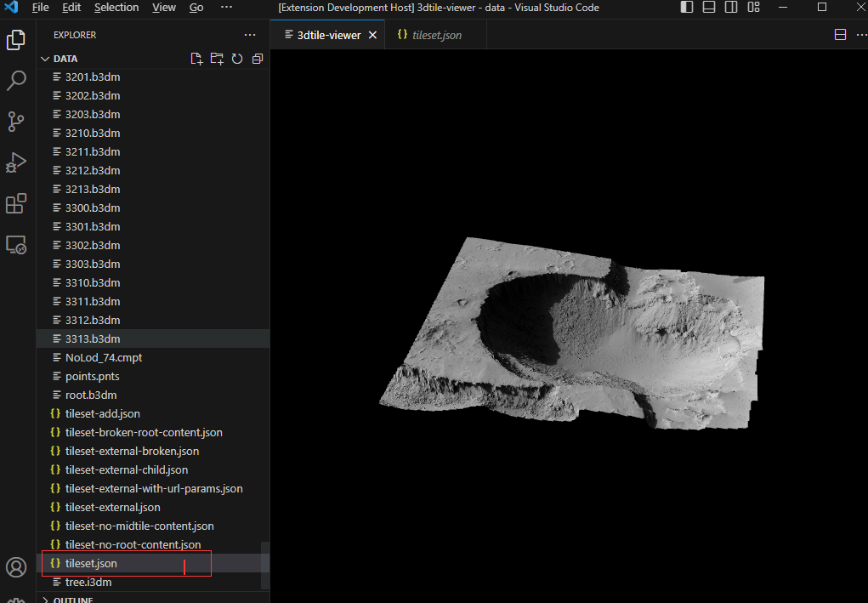The height and width of the screenshot is (603, 868).
Task: Select file 3210.b3dm
Action: 153,133
